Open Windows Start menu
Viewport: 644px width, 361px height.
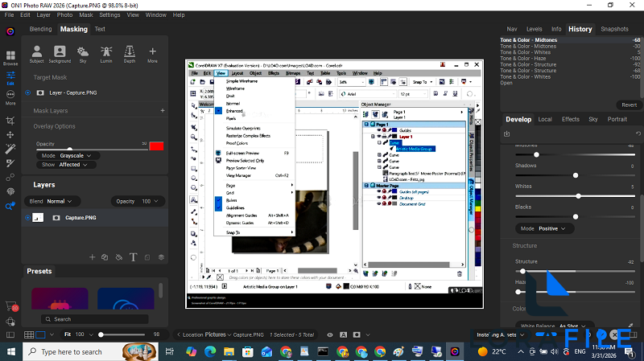(10, 351)
